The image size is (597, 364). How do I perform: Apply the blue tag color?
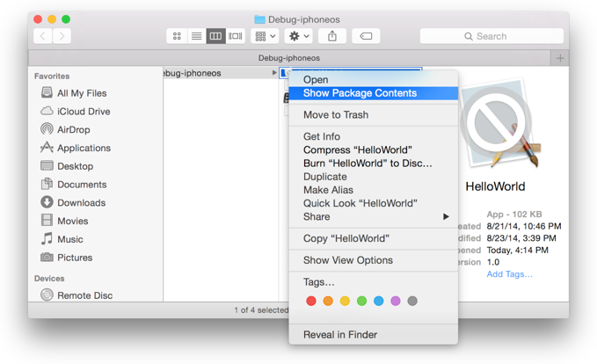point(378,302)
